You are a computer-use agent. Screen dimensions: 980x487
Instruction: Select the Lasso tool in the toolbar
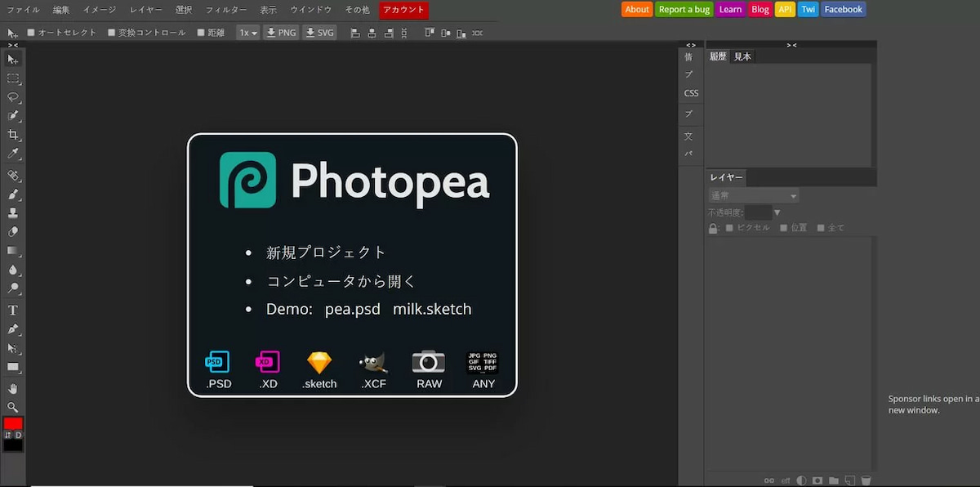coord(13,96)
